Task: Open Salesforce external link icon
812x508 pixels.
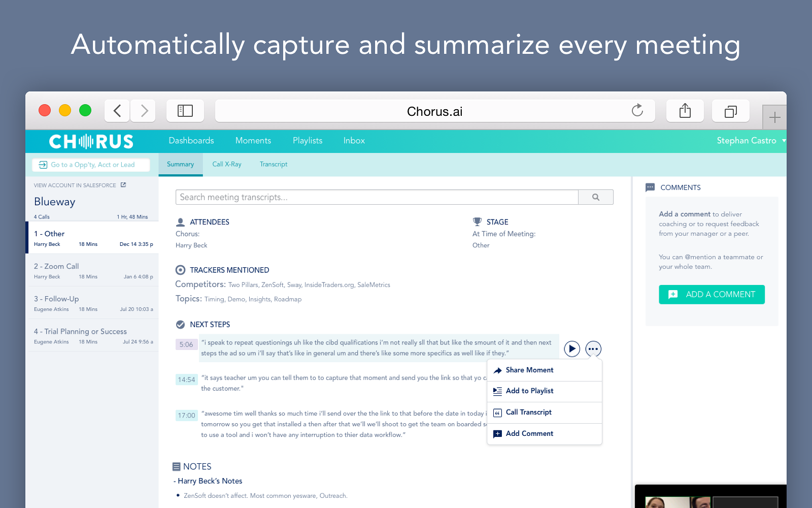Action: pyautogui.click(x=123, y=185)
